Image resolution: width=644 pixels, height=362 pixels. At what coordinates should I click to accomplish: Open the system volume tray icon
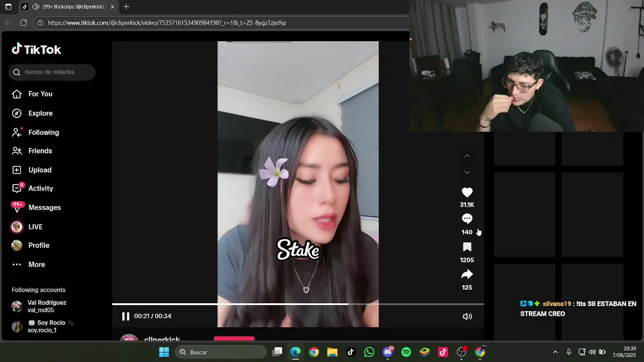(x=592, y=352)
